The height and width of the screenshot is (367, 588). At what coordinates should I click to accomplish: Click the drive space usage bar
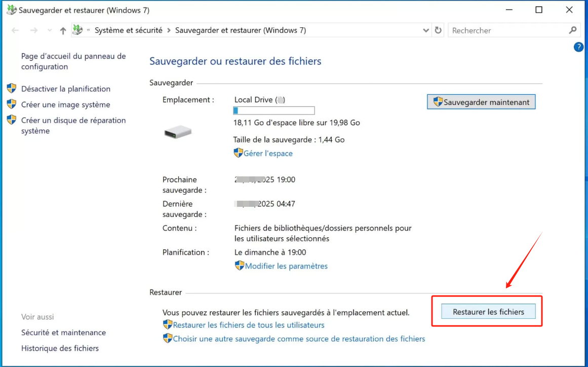click(x=274, y=111)
